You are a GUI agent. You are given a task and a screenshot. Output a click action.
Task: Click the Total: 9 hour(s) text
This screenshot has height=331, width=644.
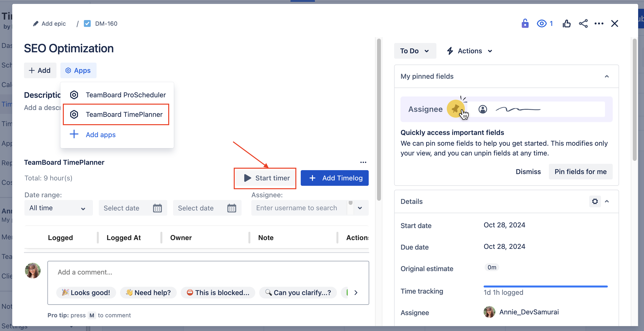pos(48,178)
